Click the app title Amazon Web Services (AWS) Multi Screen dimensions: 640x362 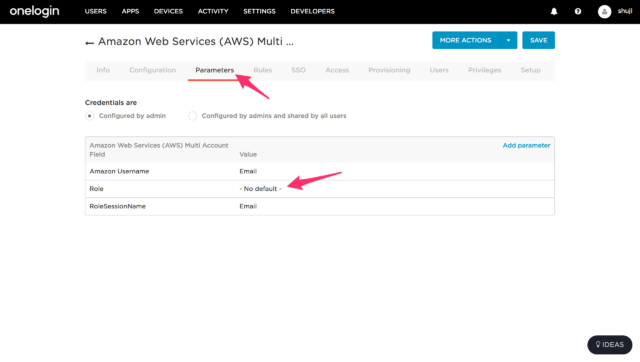196,42
